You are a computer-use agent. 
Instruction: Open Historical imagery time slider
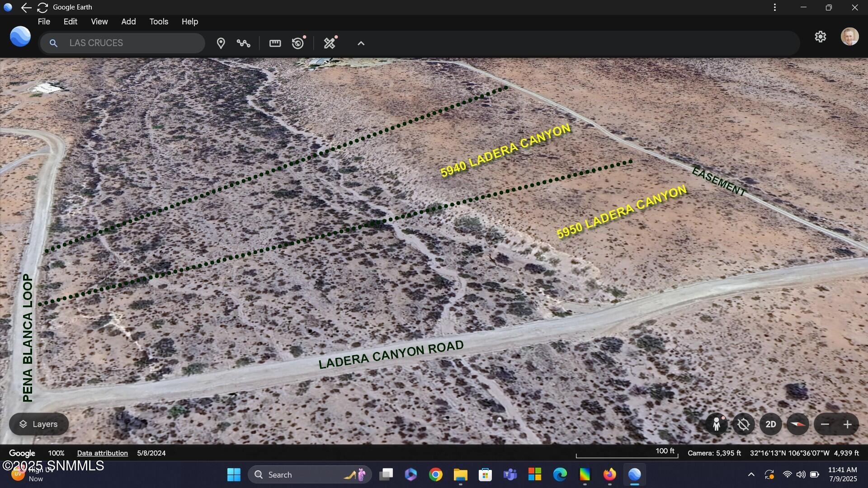click(297, 43)
